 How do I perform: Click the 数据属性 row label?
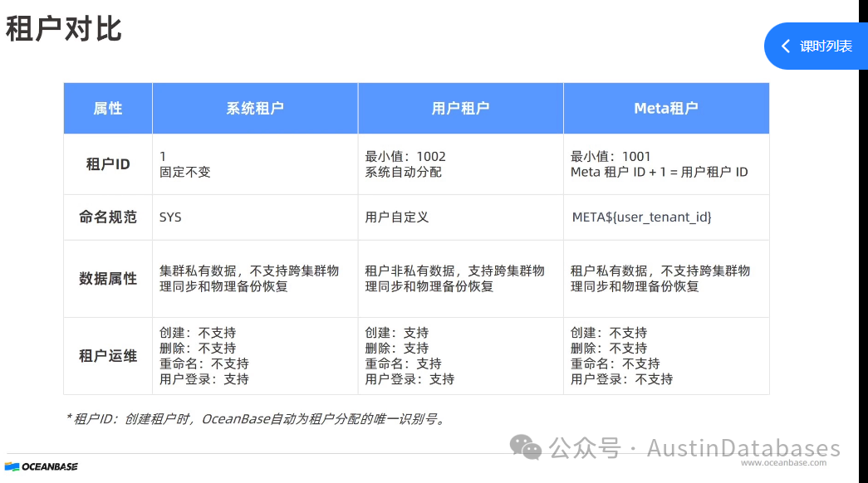click(x=108, y=278)
